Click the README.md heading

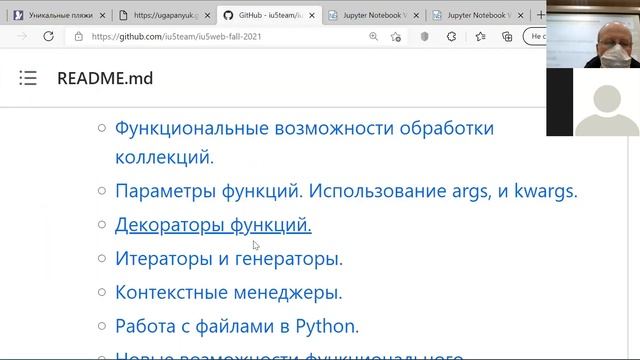(105, 78)
